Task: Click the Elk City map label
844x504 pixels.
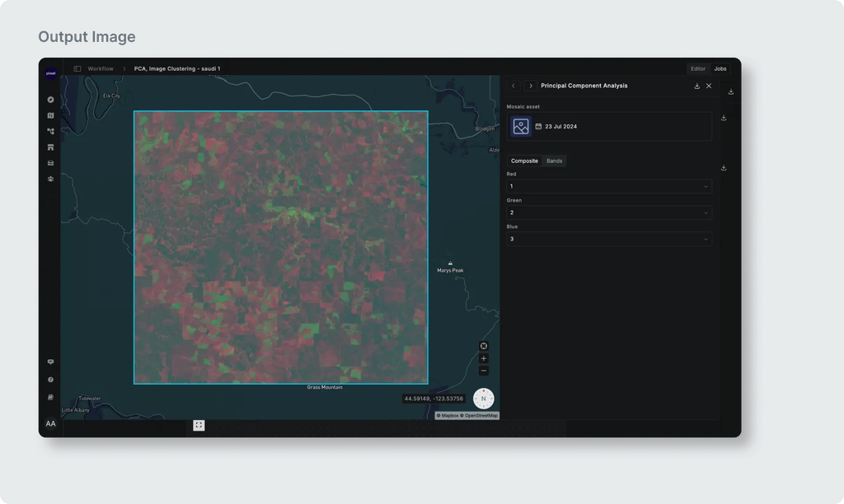Action: point(111,96)
